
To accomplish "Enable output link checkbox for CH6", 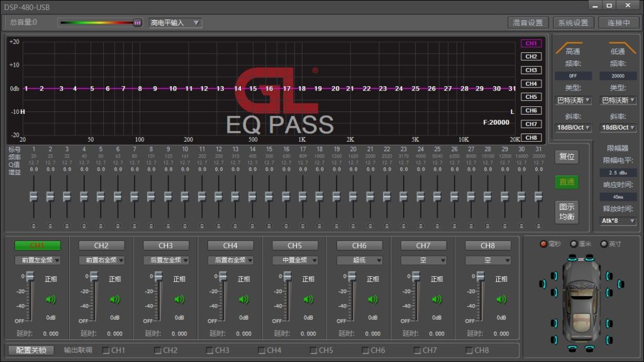I will point(365,351).
